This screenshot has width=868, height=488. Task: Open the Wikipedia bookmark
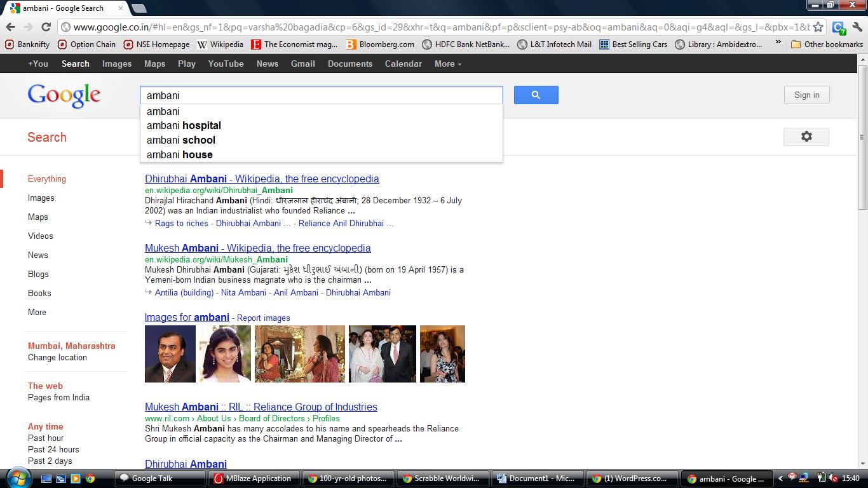(x=220, y=44)
